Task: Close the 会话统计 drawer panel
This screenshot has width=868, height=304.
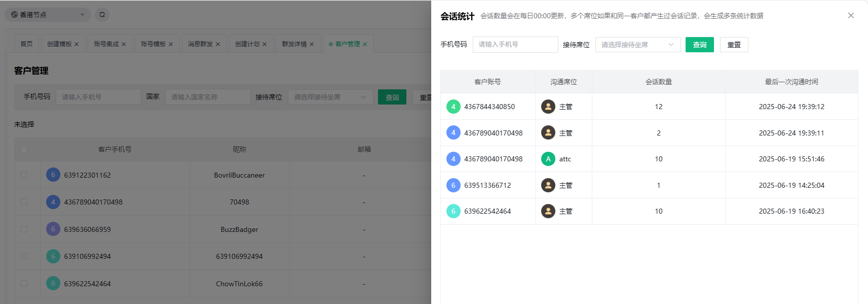Action: 851,16
